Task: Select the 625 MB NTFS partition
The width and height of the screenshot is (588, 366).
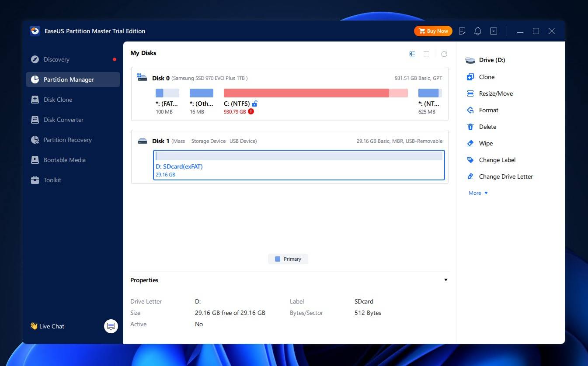Action: pos(430,101)
